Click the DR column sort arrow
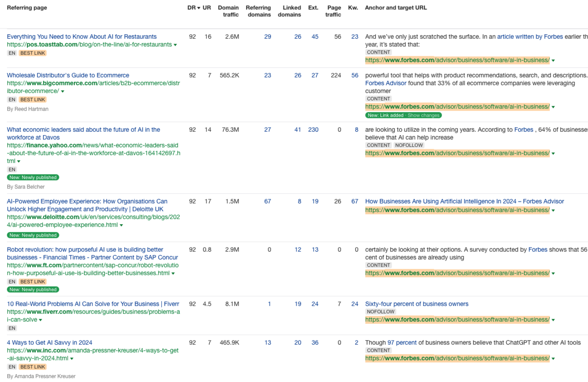This screenshot has width=588, height=382. click(x=198, y=8)
